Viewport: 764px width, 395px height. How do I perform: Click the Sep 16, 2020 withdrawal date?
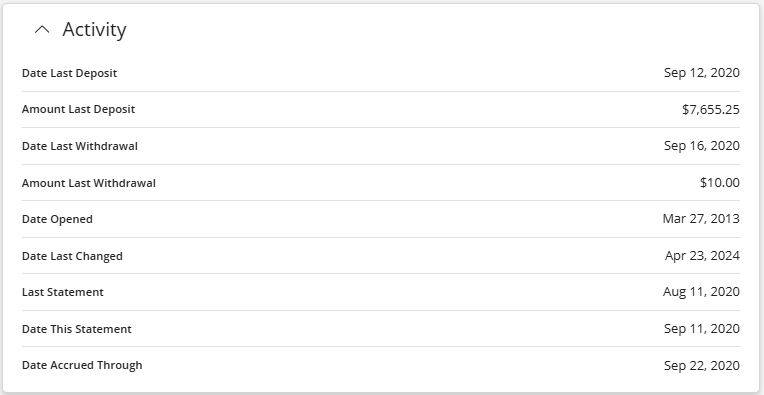(x=702, y=146)
